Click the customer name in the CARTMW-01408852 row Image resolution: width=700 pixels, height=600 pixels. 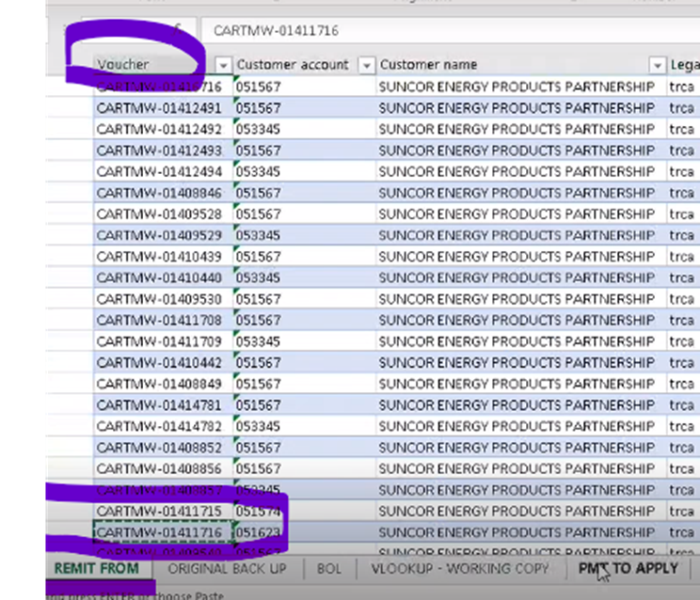click(x=521, y=448)
